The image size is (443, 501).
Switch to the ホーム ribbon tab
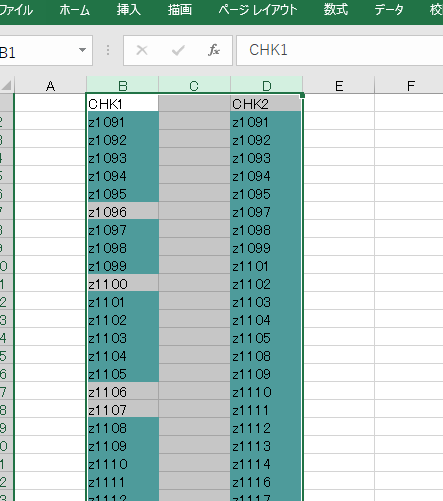[75, 10]
